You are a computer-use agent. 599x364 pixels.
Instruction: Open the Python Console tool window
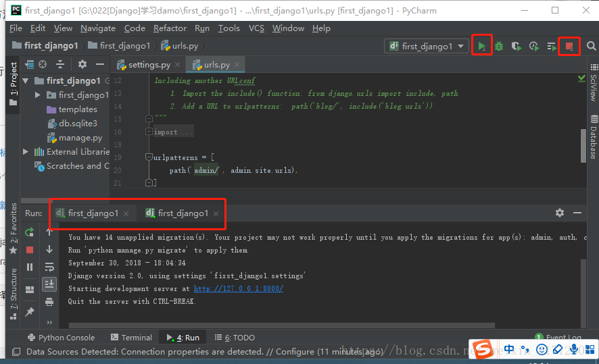(61, 338)
